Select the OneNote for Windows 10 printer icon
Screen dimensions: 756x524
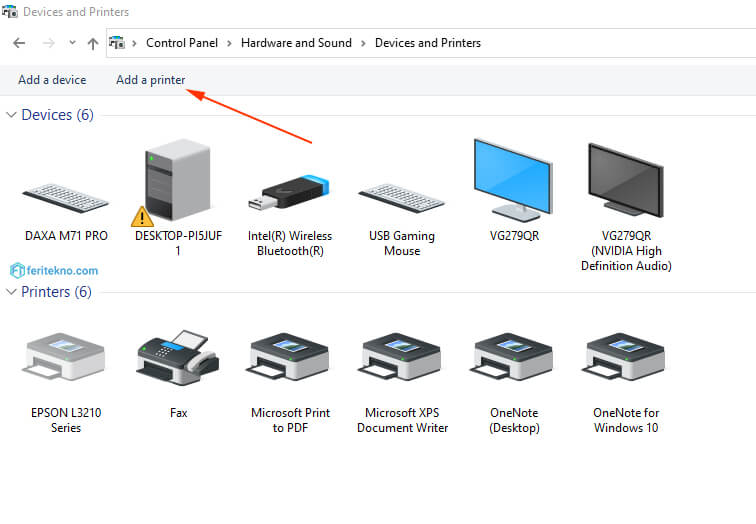[623, 357]
